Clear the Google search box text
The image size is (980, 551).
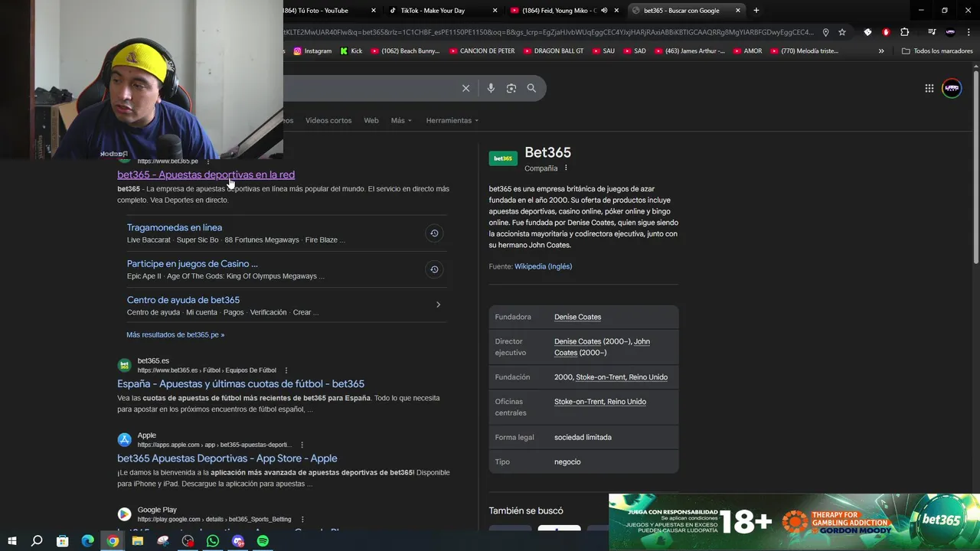(465, 88)
